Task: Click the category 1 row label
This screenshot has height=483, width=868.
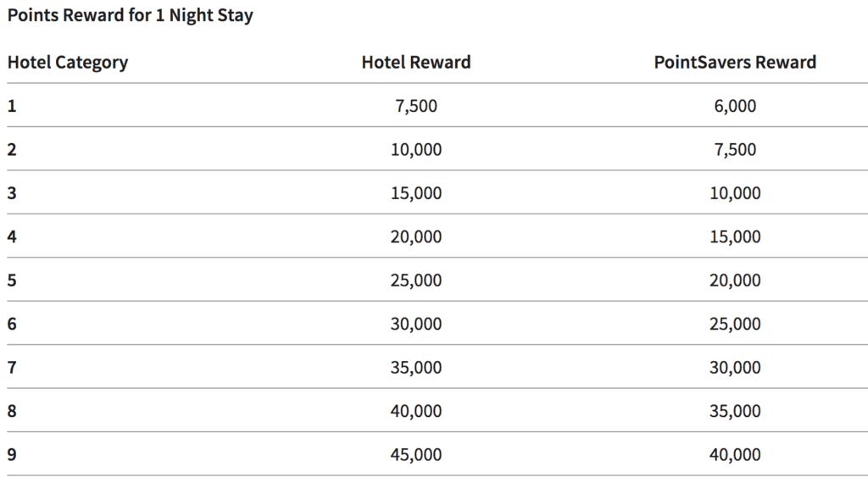Action: (12, 106)
